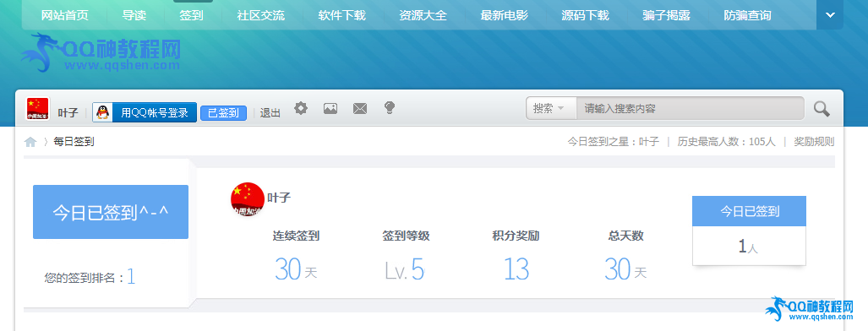Screen dimensions: 868x331
Task: Open the 软件下载 menu item
Action: coord(342,15)
